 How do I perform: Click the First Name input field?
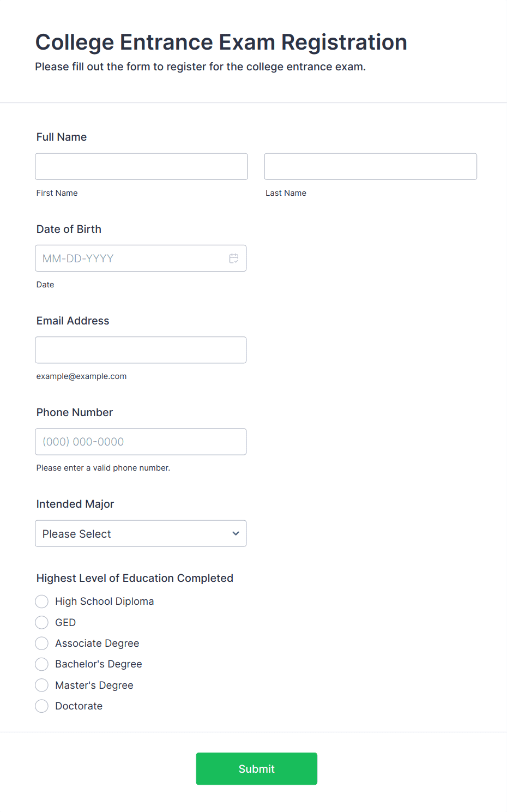[141, 166]
